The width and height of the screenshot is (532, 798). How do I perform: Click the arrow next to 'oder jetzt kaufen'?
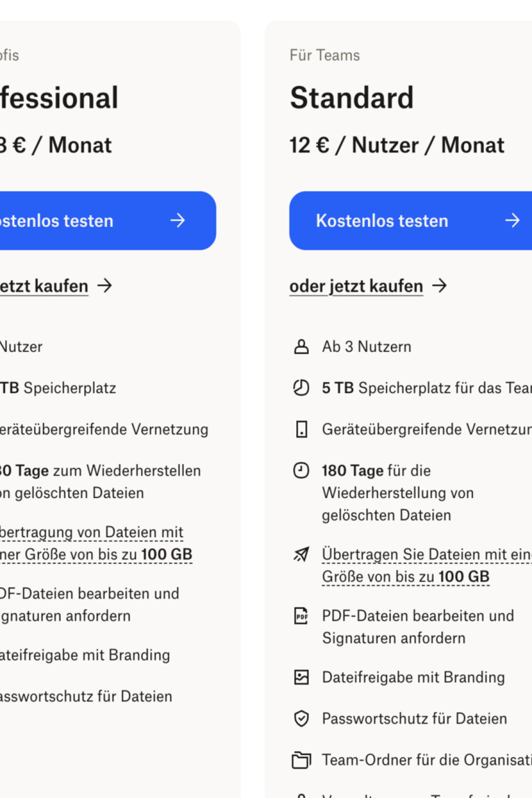pos(441,286)
